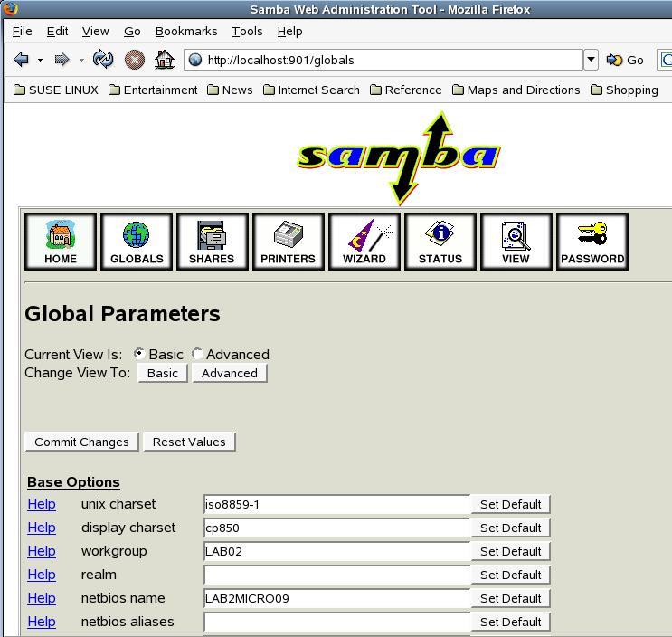Screen dimensions: 672x637
Task: Open the Back button history dropdown arrow
Action: [x=40, y=60]
